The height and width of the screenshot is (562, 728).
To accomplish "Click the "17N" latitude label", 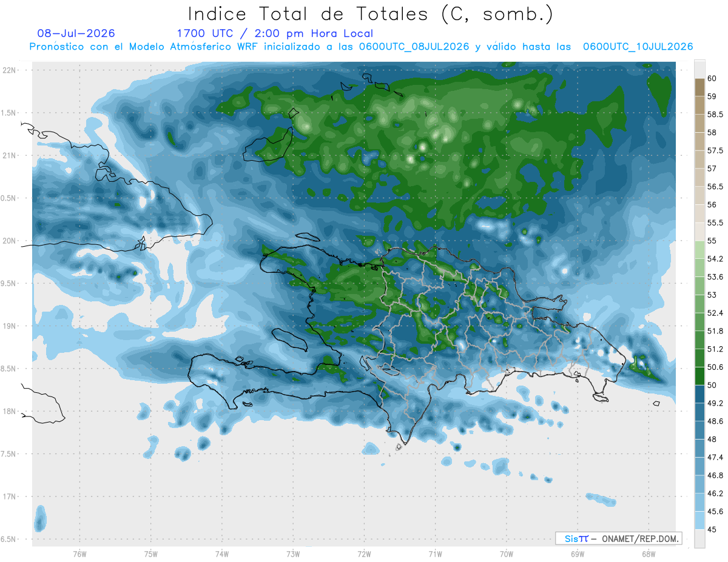I will pos(9,497).
